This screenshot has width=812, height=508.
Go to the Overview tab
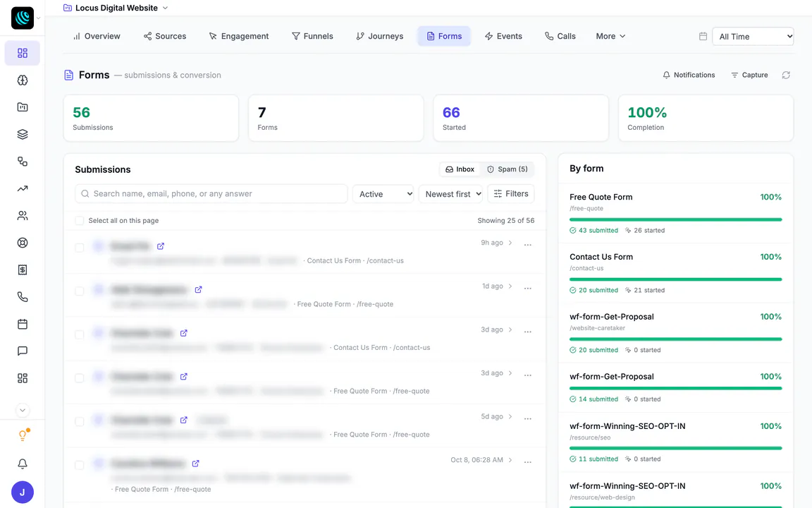tap(97, 36)
